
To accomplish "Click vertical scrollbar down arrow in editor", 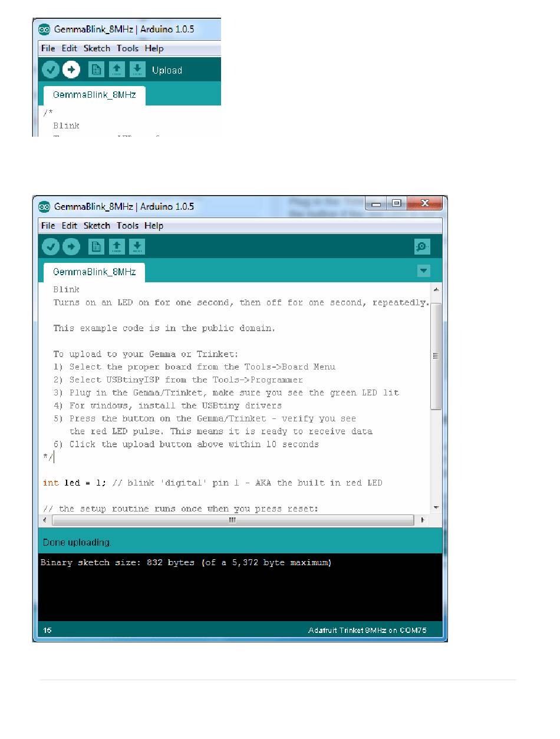I will coord(436,507).
